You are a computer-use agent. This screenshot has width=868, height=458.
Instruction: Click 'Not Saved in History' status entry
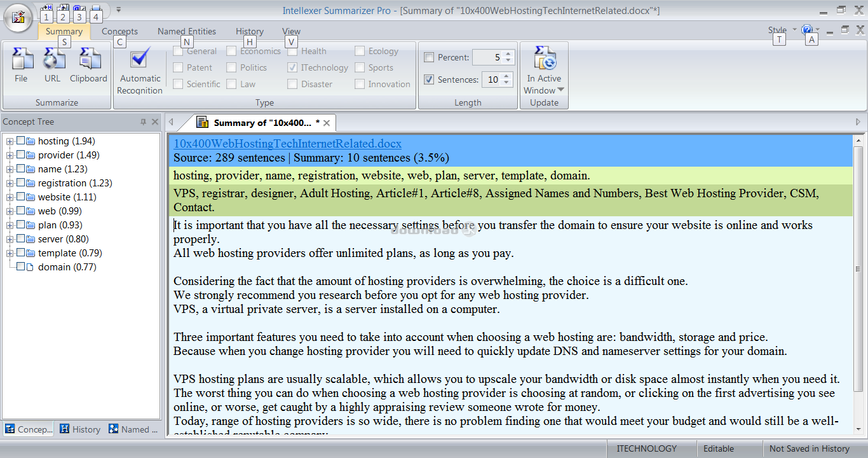810,448
